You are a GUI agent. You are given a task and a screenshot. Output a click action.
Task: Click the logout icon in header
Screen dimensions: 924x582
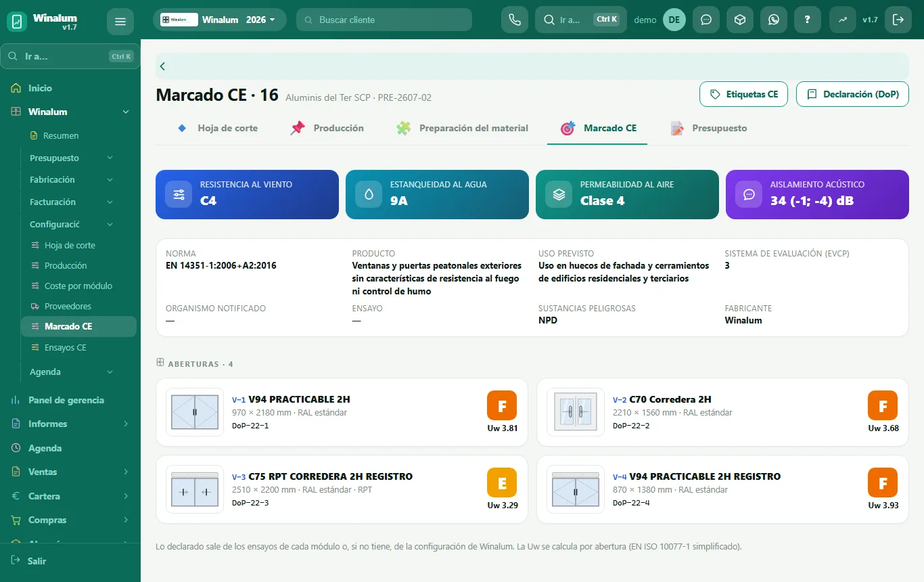[x=898, y=20]
